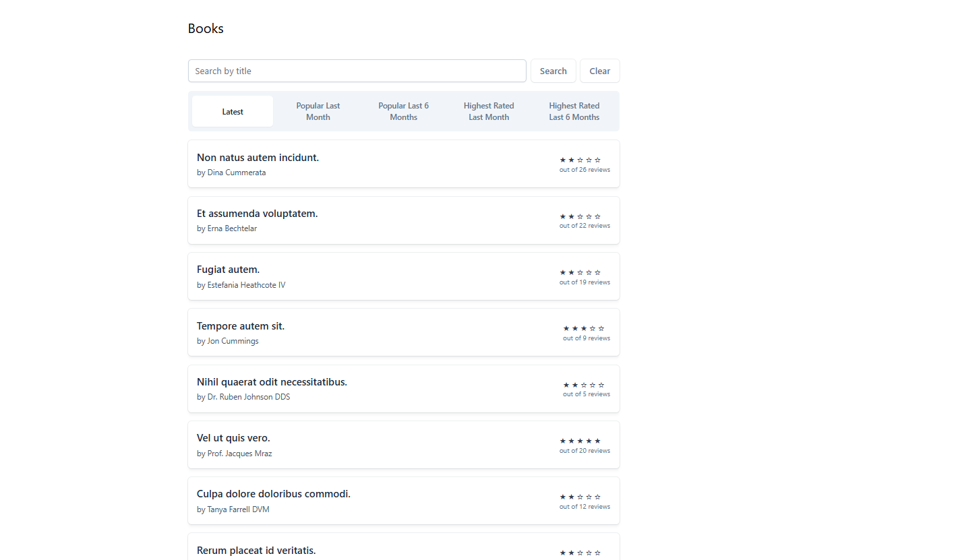Viewport: 962px width, 560px height.
Task: Open book 'Nihil quaerat odit necessitatibus.'
Action: click(x=272, y=382)
